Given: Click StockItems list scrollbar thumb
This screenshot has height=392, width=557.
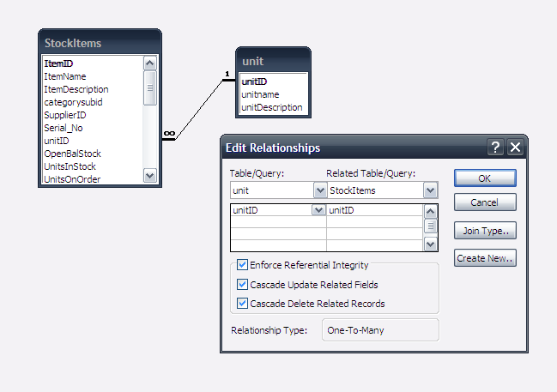Looking at the screenshot, I should click(150, 88).
